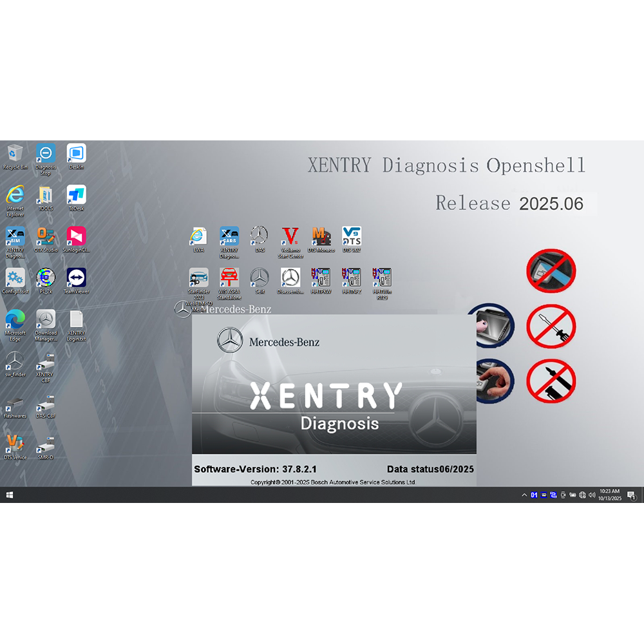The width and height of the screenshot is (644, 644).
Task: Open the DTS 9.02 shortcut
Action: (x=352, y=236)
